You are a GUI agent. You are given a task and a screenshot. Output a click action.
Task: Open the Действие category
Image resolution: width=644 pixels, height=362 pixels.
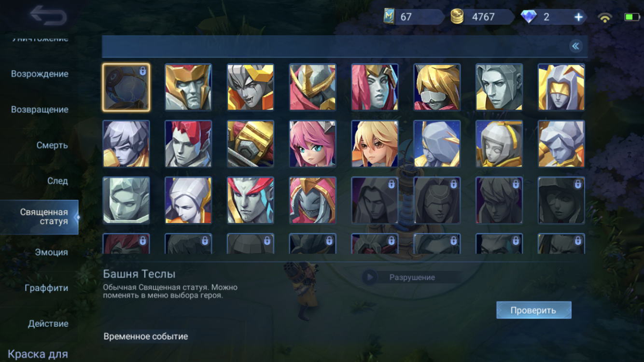[x=48, y=323]
